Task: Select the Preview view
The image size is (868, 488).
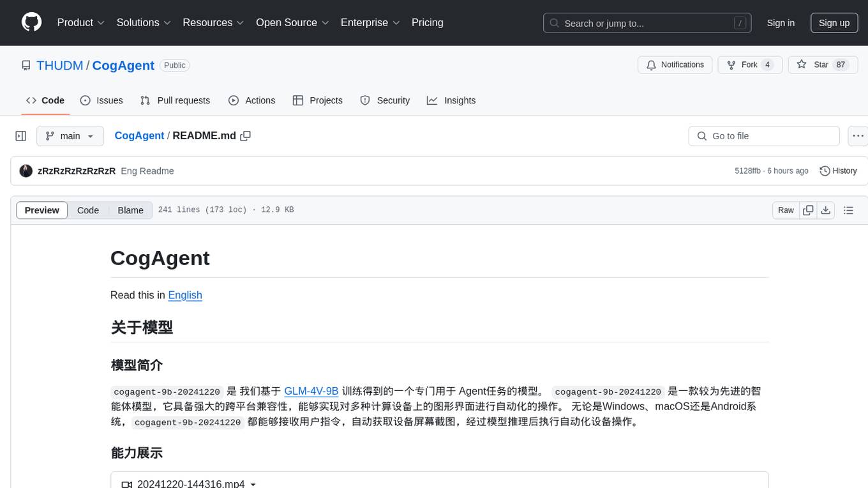Action: (42, 210)
